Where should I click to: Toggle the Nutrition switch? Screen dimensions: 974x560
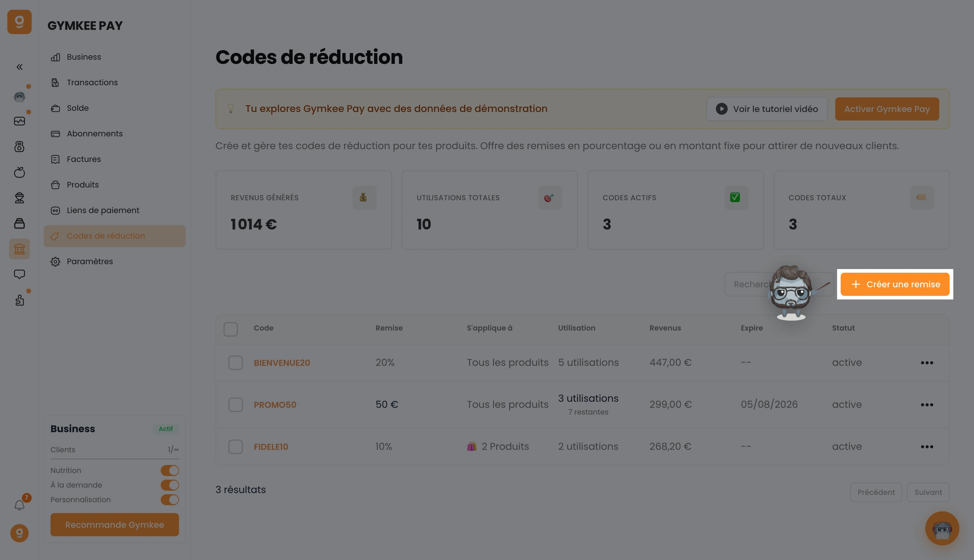[x=170, y=470]
